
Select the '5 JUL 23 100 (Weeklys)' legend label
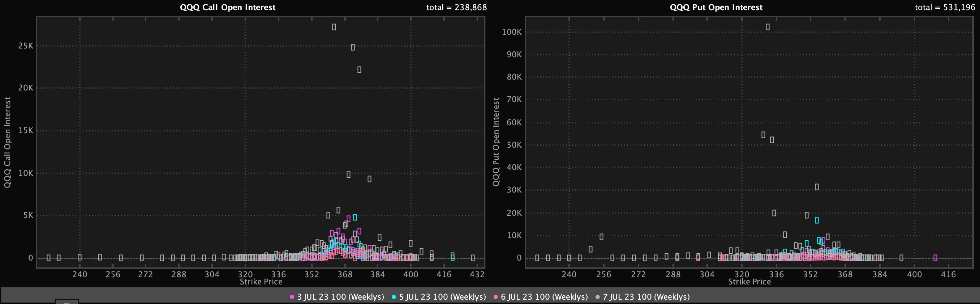click(442, 297)
